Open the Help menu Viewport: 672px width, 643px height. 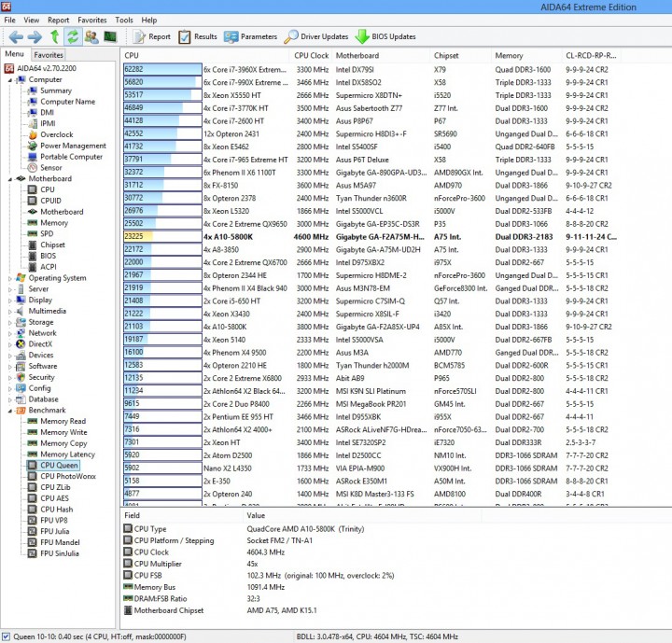pos(149,21)
